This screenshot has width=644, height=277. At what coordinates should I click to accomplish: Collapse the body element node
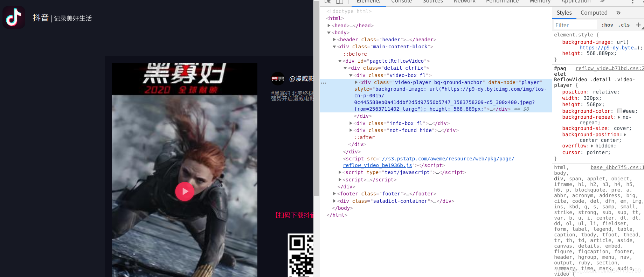(x=329, y=33)
